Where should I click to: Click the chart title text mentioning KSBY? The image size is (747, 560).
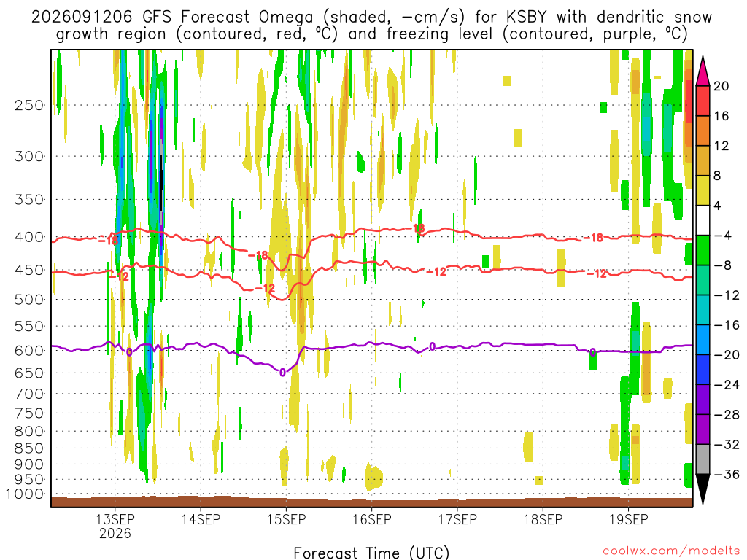coord(371,26)
